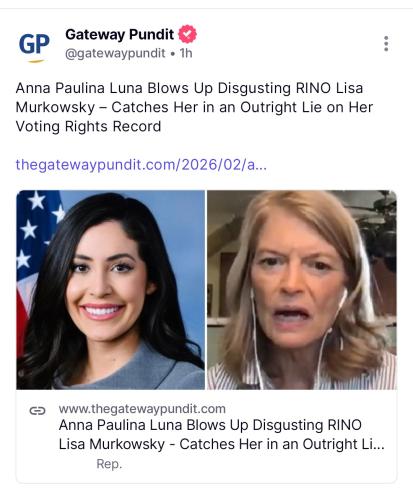This screenshot has height=500, width=413.
Task: Open the left photo with American flag
Action: pos(111,290)
